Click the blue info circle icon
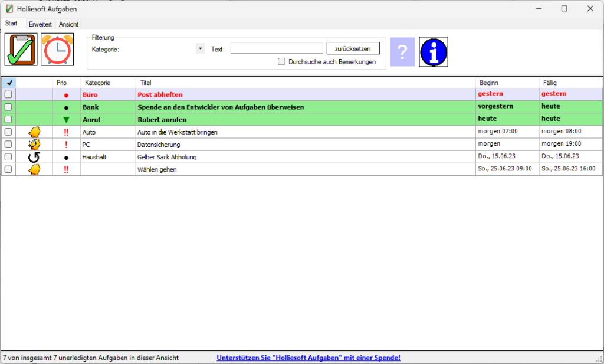 tap(434, 52)
